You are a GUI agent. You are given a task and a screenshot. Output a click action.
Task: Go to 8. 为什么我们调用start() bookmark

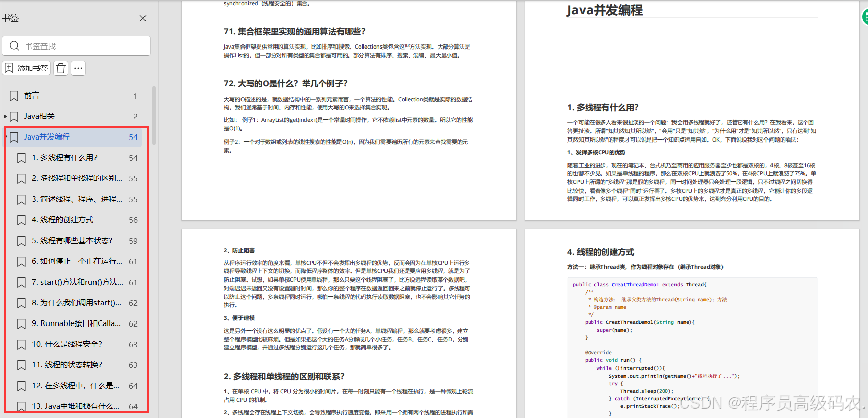pyautogui.click(x=77, y=303)
